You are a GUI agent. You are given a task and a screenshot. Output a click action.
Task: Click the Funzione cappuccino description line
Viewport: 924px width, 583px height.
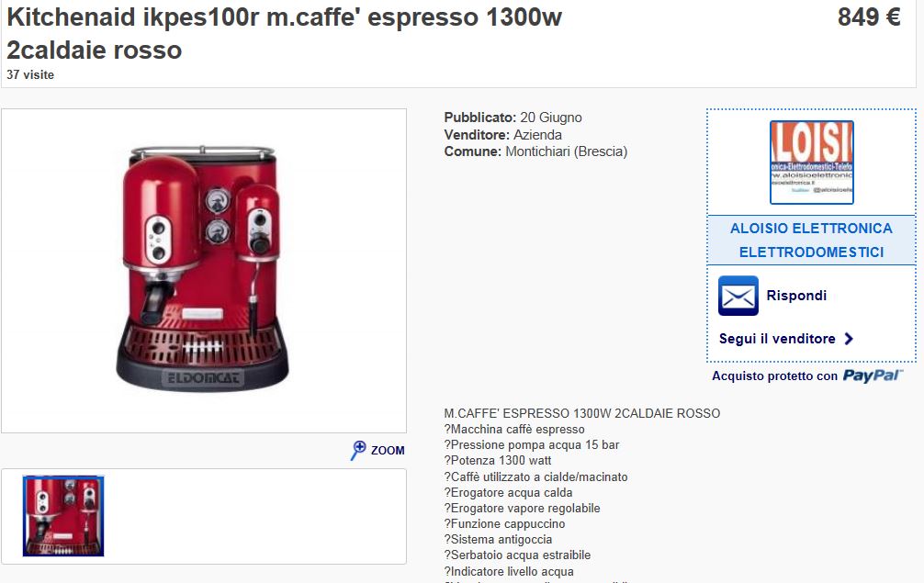(x=504, y=523)
